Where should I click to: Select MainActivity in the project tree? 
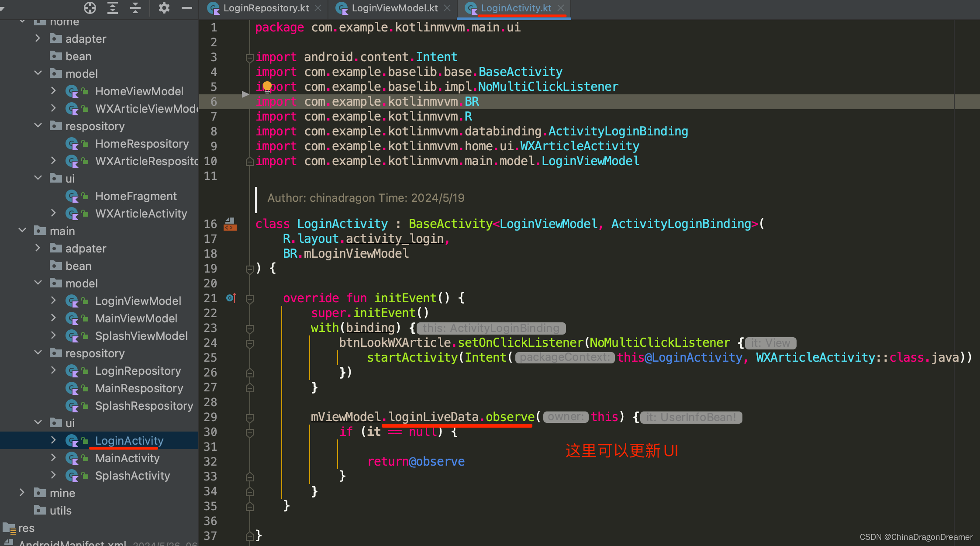click(x=127, y=458)
